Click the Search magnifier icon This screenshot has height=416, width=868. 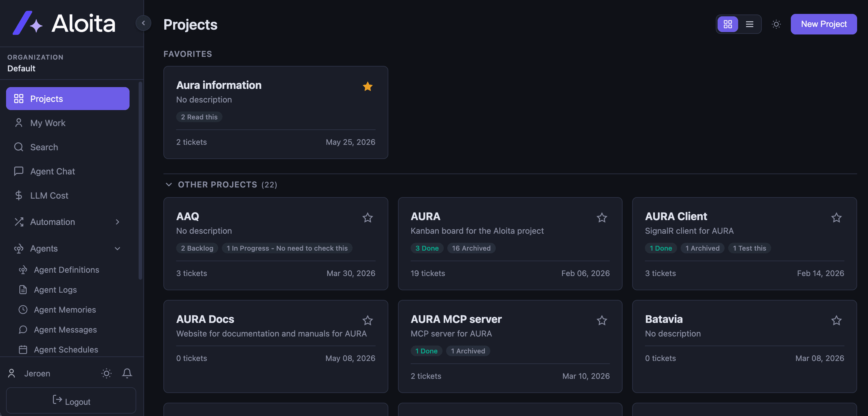[x=18, y=147]
